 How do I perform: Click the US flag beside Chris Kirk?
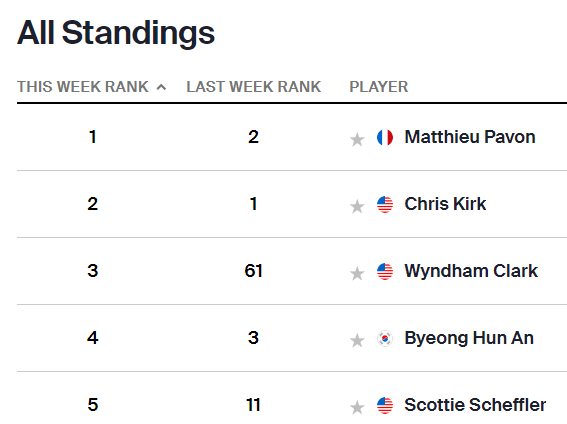click(x=385, y=205)
